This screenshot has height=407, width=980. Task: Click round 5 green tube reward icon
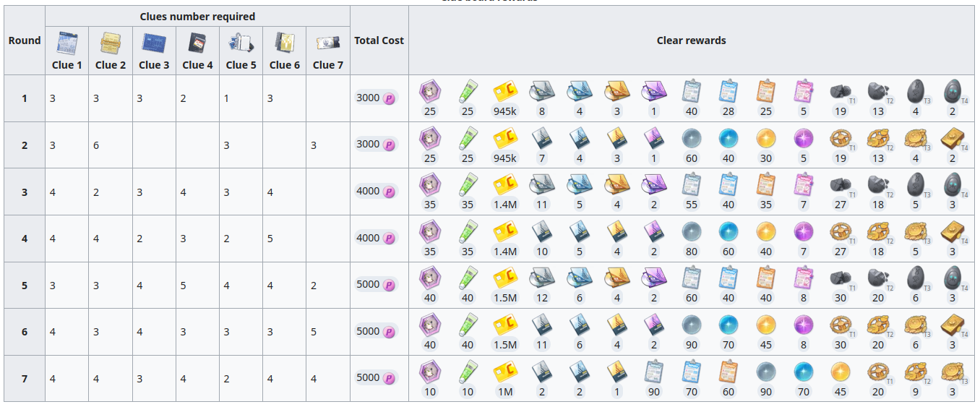468,277
